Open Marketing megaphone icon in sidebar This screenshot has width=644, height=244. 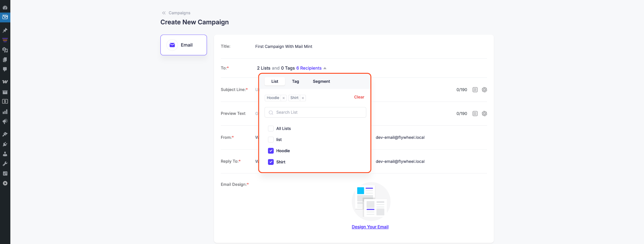pyautogui.click(x=5, y=121)
